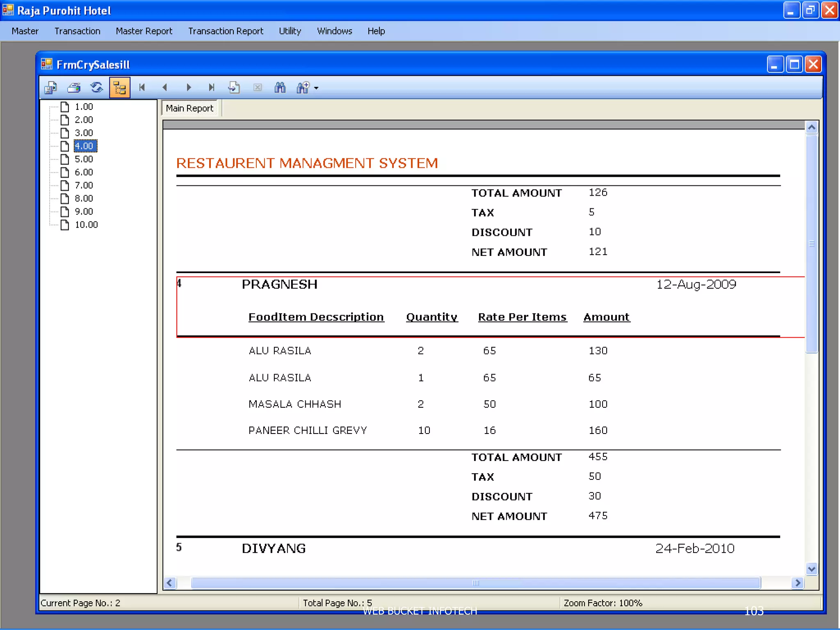This screenshot has width=840, height=630.
Task: Open the Zoom dropdown arrow
Action: [316, 88]
